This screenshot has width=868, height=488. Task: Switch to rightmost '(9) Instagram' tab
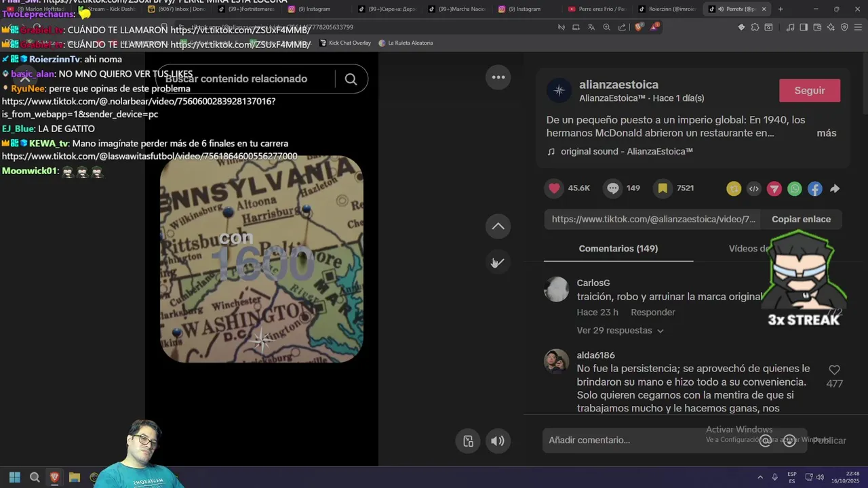coord(526,9)
